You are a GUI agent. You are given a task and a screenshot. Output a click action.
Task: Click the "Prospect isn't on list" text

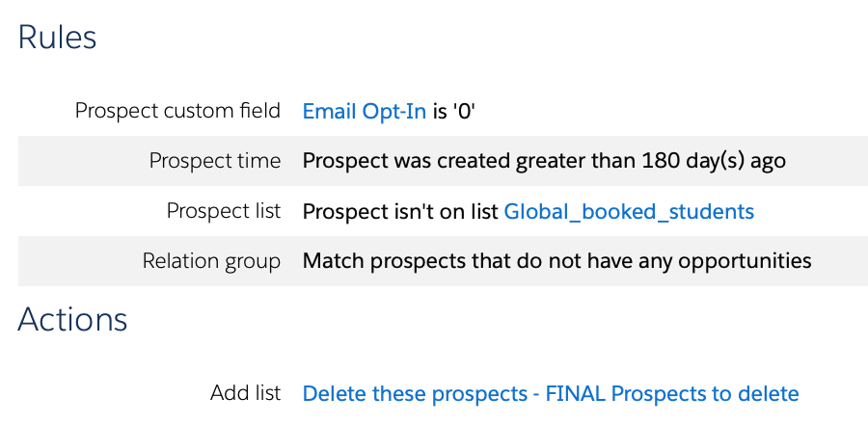pyautogui.click(x=400, y=211)
